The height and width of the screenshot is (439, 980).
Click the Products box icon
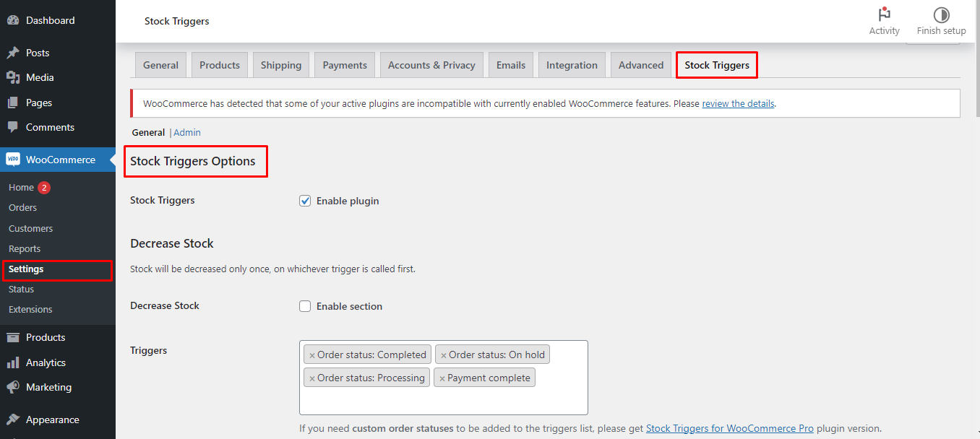tap(13, 337)
